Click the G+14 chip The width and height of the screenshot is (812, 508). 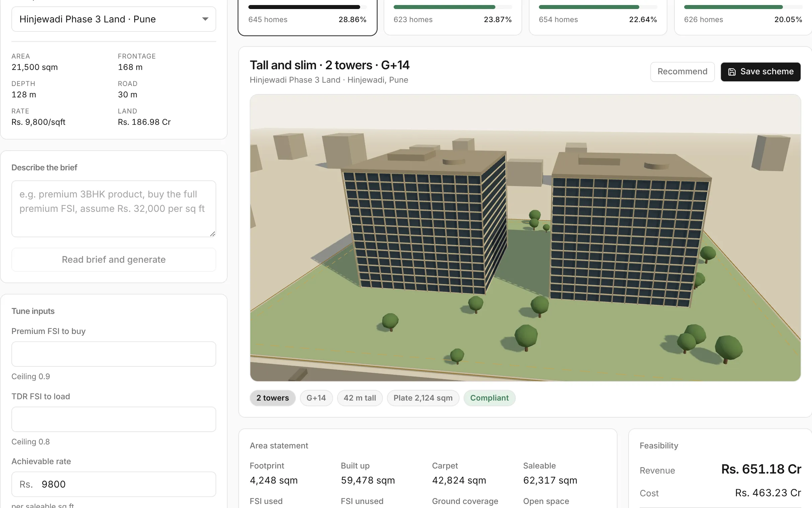click(316, 398)
